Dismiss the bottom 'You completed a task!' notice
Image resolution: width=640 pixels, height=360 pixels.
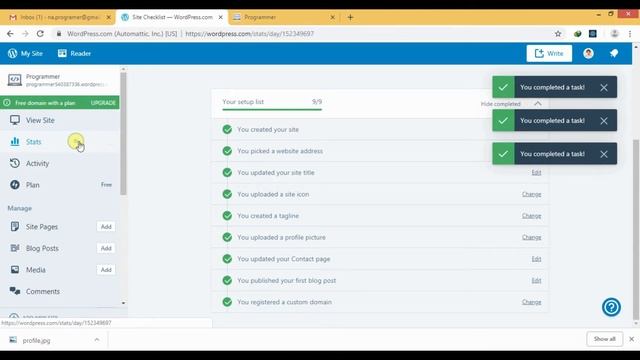tap(604, 154)
